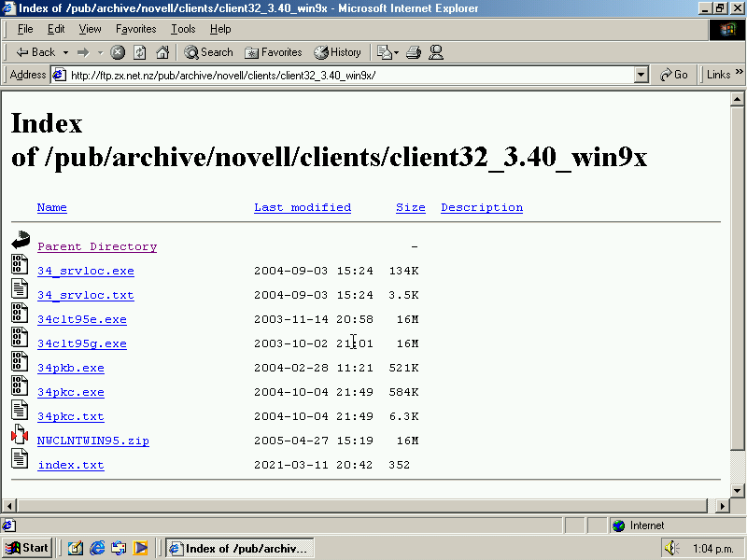Click the Go button
The image size is (747, 560).
pos(674,75)
